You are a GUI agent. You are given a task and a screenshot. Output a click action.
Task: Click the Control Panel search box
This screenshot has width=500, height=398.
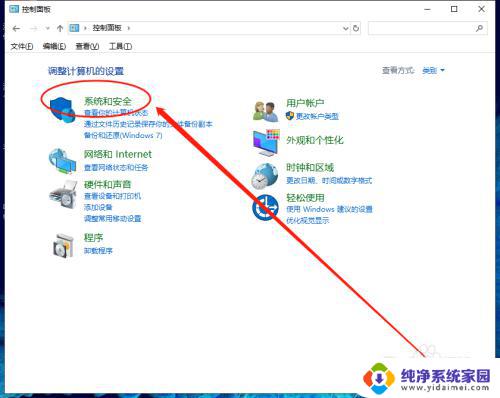[x=427, y=28]
